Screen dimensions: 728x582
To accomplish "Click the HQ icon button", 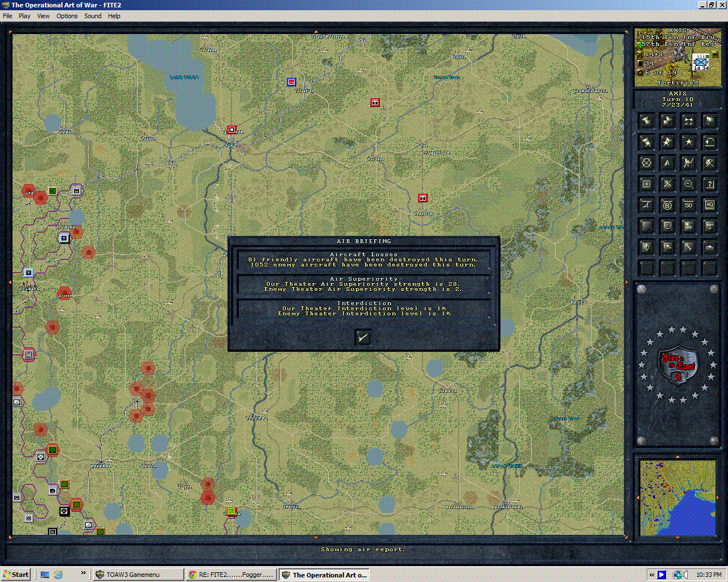I will click(x=709, y=205).
